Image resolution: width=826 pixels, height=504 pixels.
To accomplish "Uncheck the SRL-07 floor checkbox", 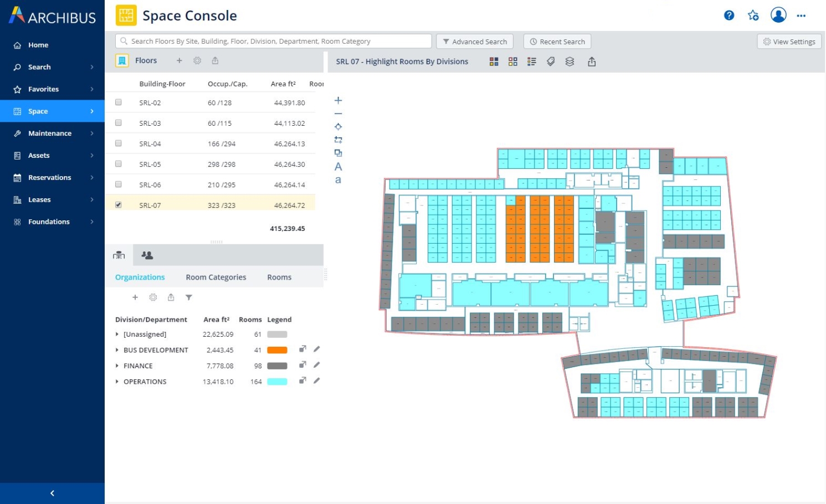I will coord(119,205).
